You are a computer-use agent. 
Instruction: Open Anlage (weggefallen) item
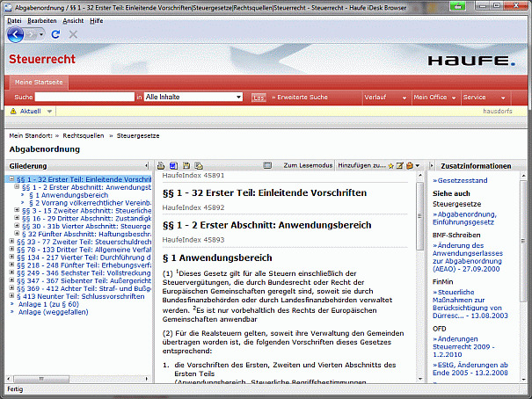[54, 312]
